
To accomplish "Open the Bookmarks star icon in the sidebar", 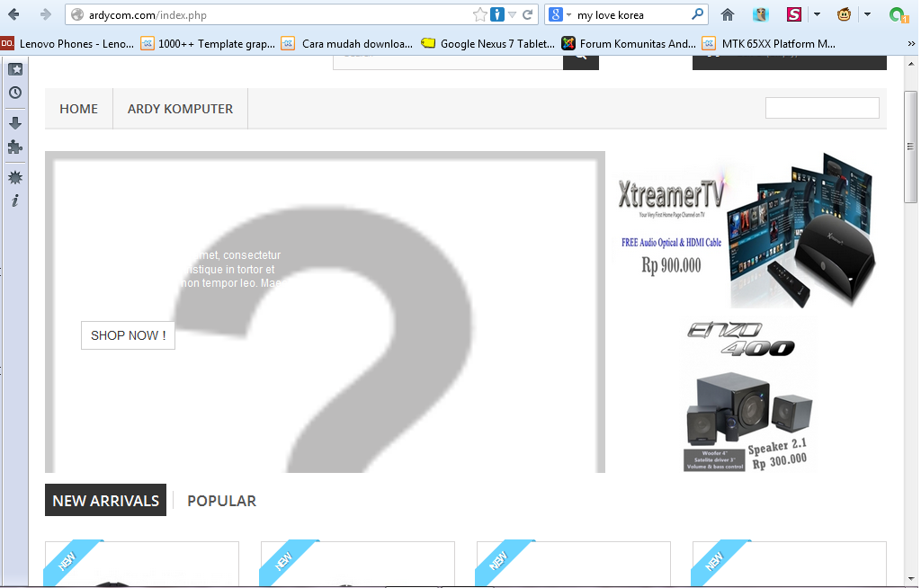I will [14, 68].
